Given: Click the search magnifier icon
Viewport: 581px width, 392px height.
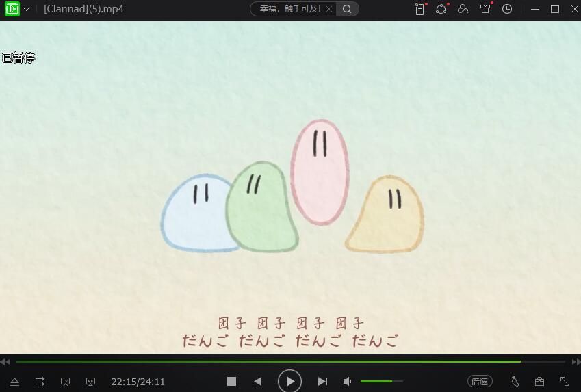Looking at the screenshot, I should pyautogui.click(x=347, y=9).
